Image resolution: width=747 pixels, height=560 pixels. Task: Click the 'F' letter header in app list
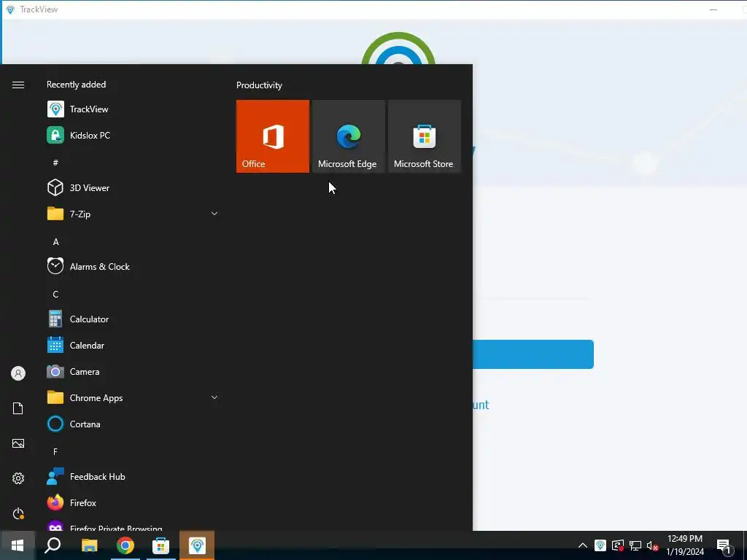coord(55,451)
